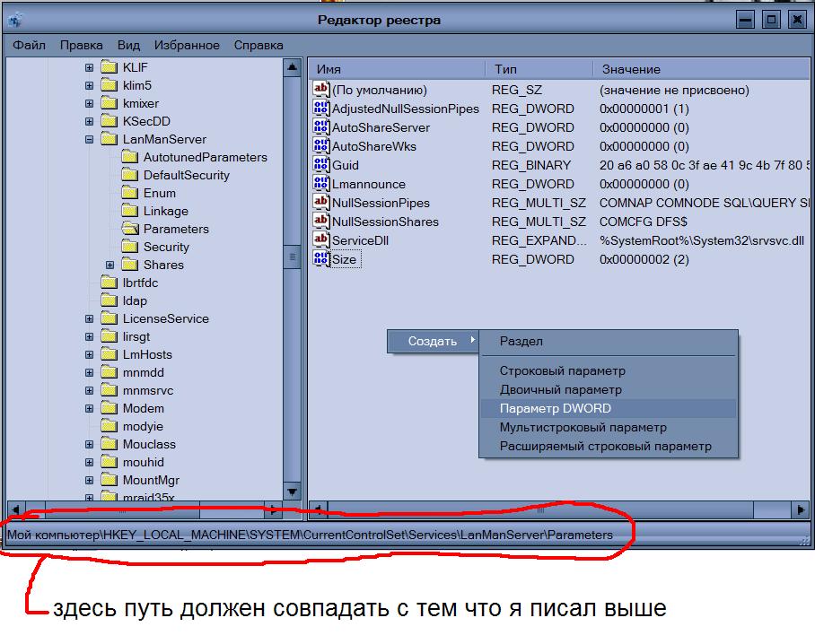Collapse the LanManServer tree node
The height and width of the screenshot is (644, 815).
[x=89, y=139]
